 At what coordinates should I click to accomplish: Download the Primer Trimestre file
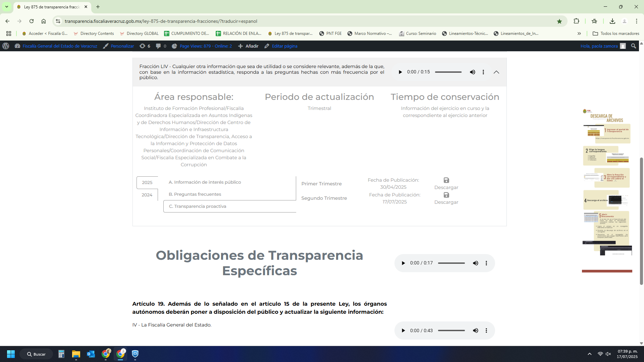[446, 183]
